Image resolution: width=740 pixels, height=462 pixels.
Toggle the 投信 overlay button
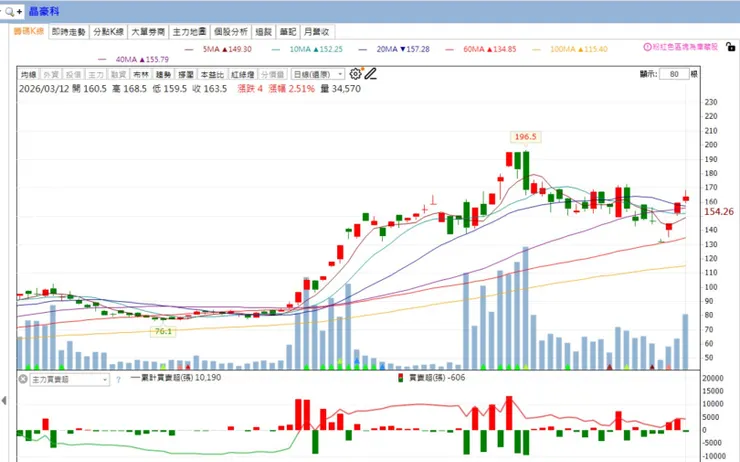pyautogui.click(x=73, y=75)
